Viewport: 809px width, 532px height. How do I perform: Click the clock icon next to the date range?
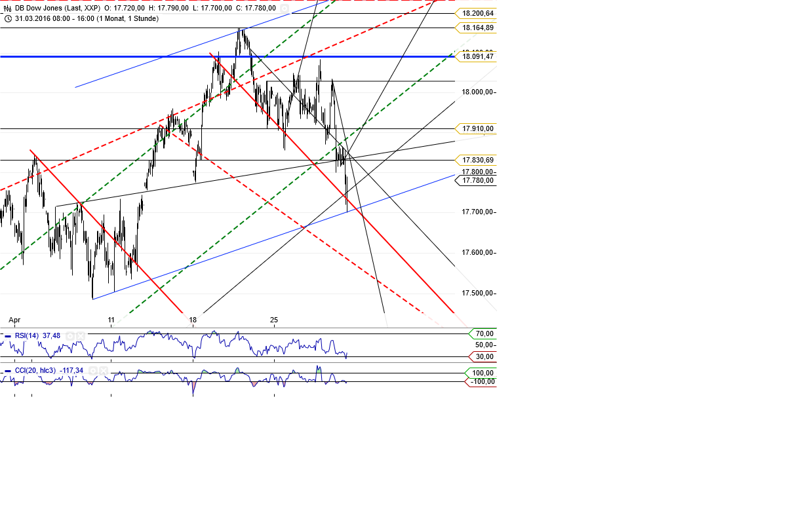pos(9,18)
